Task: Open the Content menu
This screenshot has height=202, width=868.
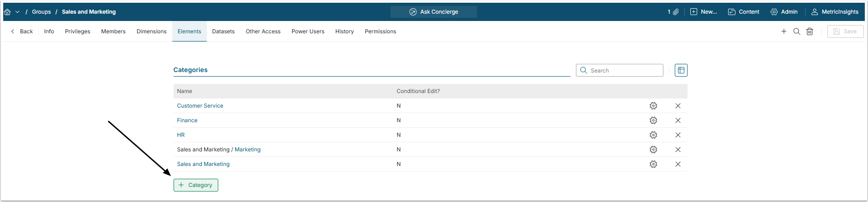Action: 744,12
